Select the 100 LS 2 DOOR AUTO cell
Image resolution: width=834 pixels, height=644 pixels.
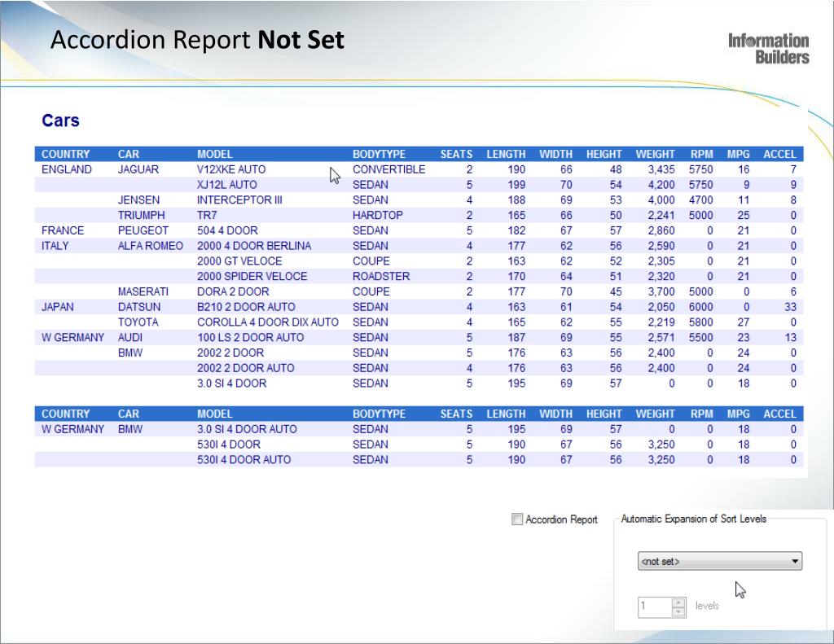251,338
